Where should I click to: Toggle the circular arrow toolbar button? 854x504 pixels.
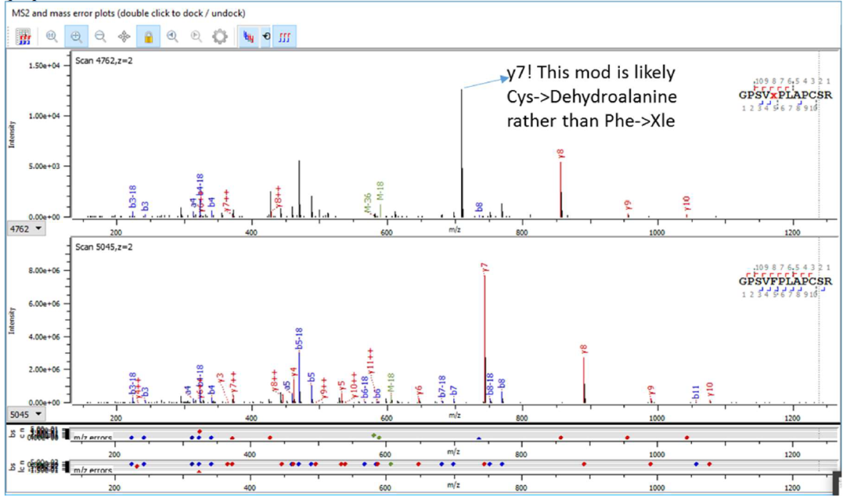point(266,36)
